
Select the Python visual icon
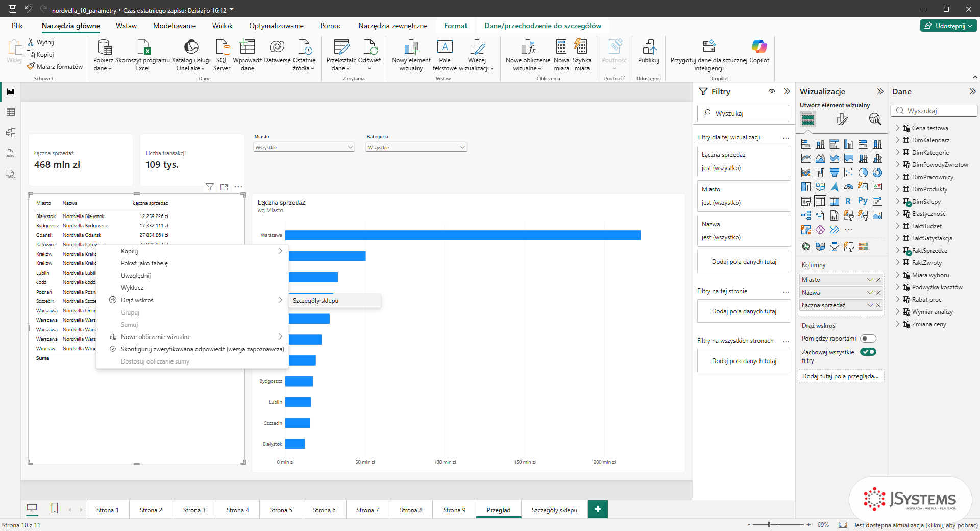[863, 201]
